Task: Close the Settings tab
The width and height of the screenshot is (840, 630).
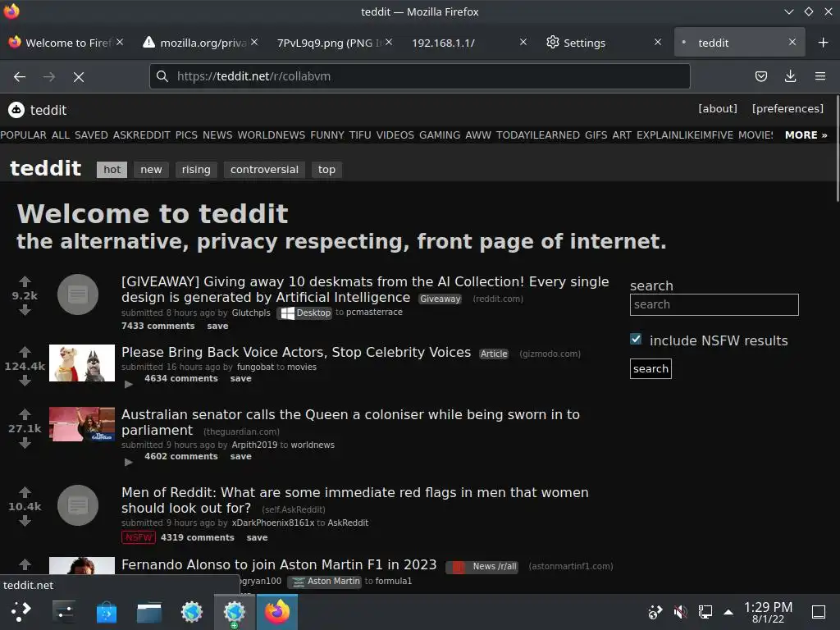Action: tap(658, 42)
